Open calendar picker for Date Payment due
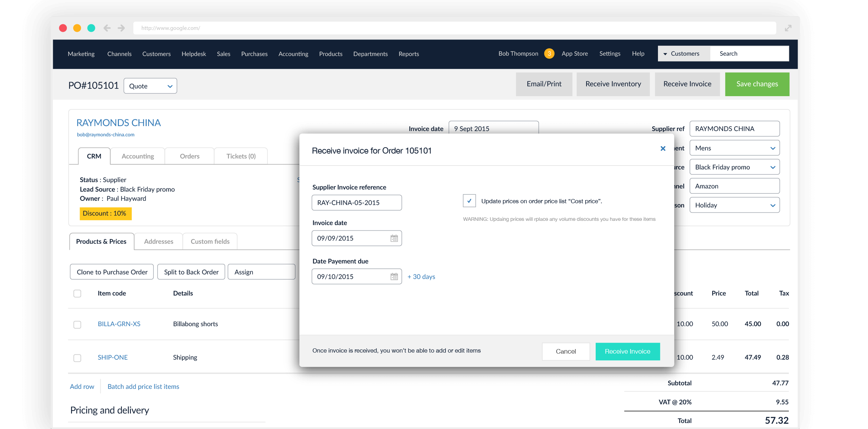This screenshot has width=868, height=429. click(394, 277)
